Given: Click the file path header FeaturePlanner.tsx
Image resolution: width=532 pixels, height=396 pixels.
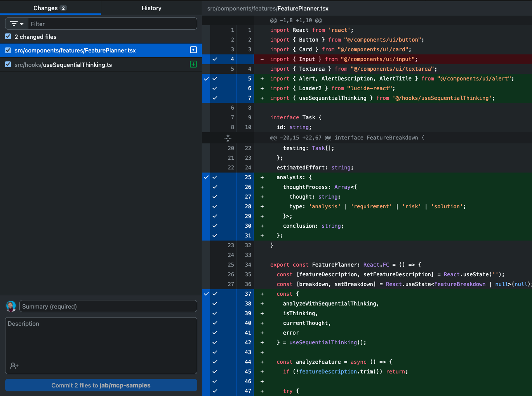Looking at the screenshot, I should point(268,8).
